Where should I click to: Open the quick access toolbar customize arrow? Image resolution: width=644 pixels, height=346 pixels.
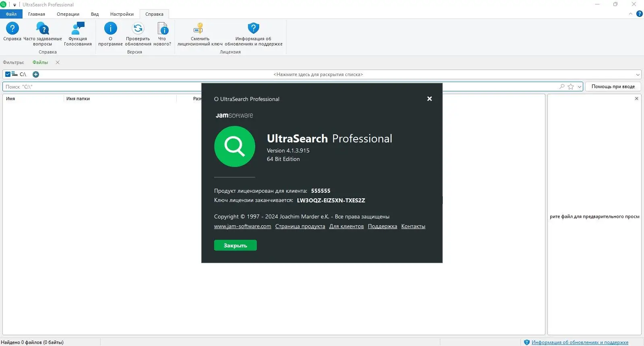[14, 5]
